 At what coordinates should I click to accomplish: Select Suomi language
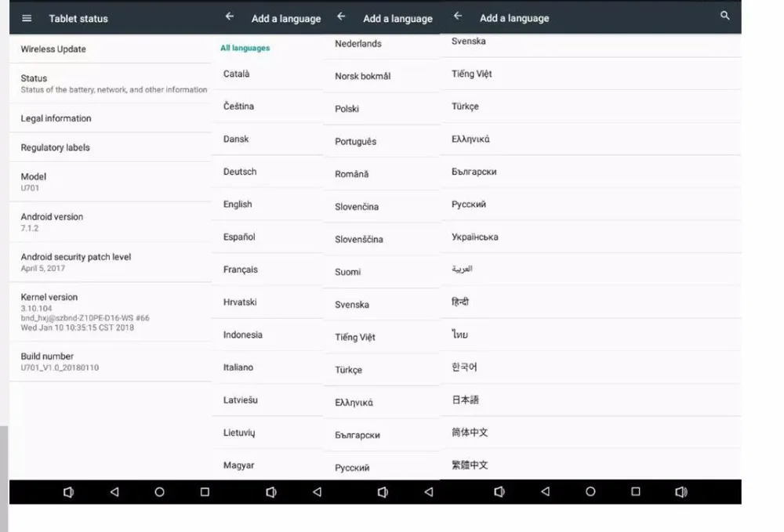pyautogui.click(x=382, y=272)
